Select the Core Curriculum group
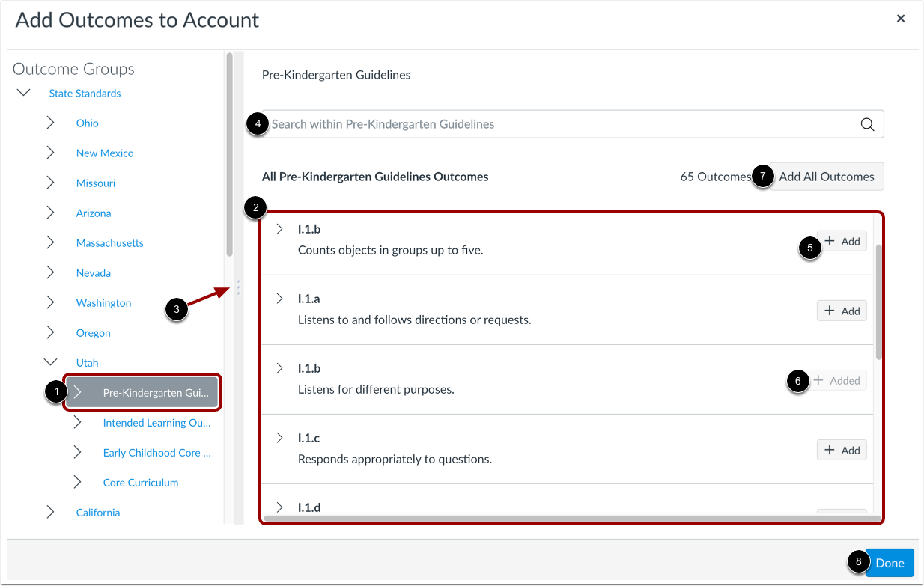This screenshot has width=924, height=586. (x=141, y=483)
